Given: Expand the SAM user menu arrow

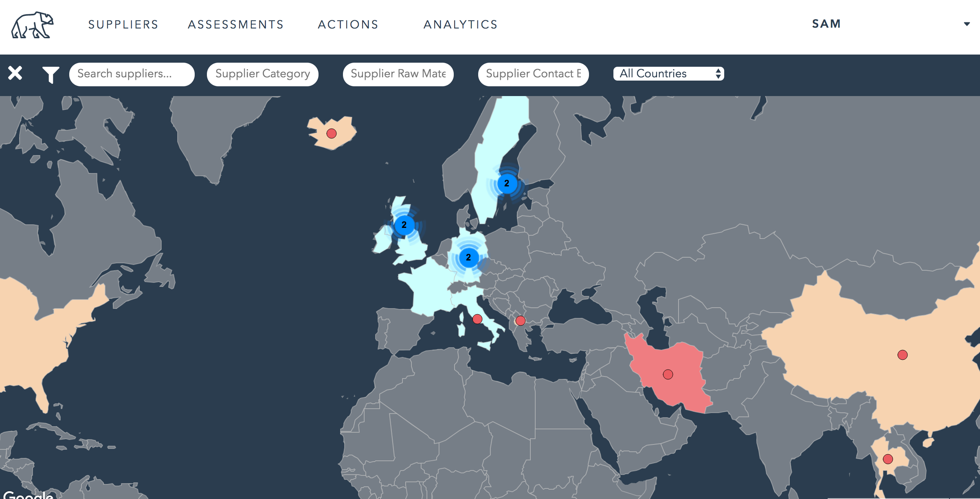Looking at the screenshot, I should [x=967, y=24].
